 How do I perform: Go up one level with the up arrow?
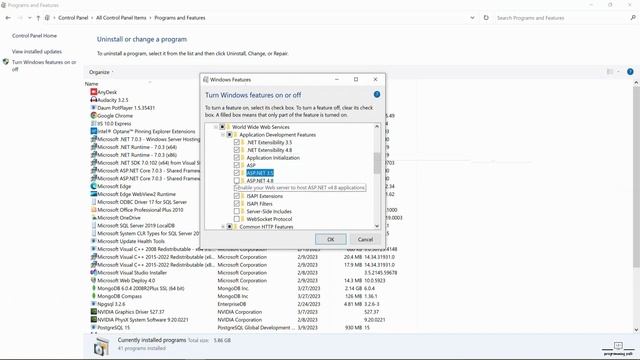(38, 18)
